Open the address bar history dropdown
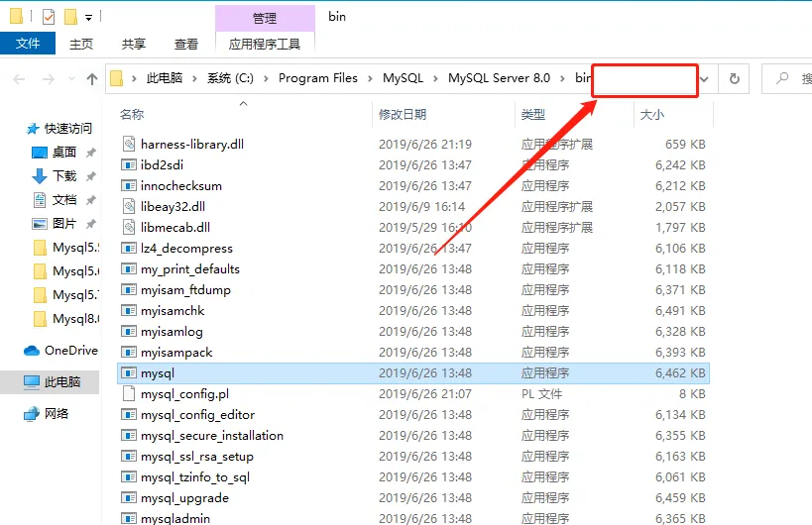812x525 pixels. coord(704,79)
